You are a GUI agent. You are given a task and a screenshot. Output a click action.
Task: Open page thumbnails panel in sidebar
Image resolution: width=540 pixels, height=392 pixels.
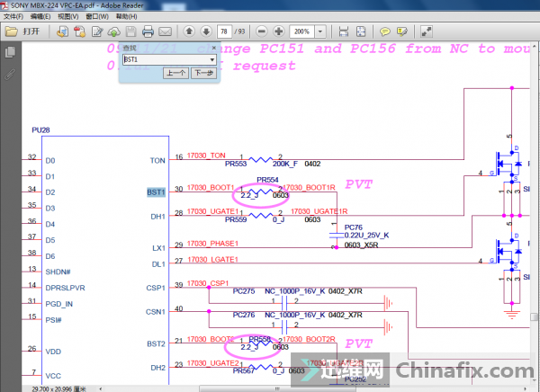(x=10, y=52)
